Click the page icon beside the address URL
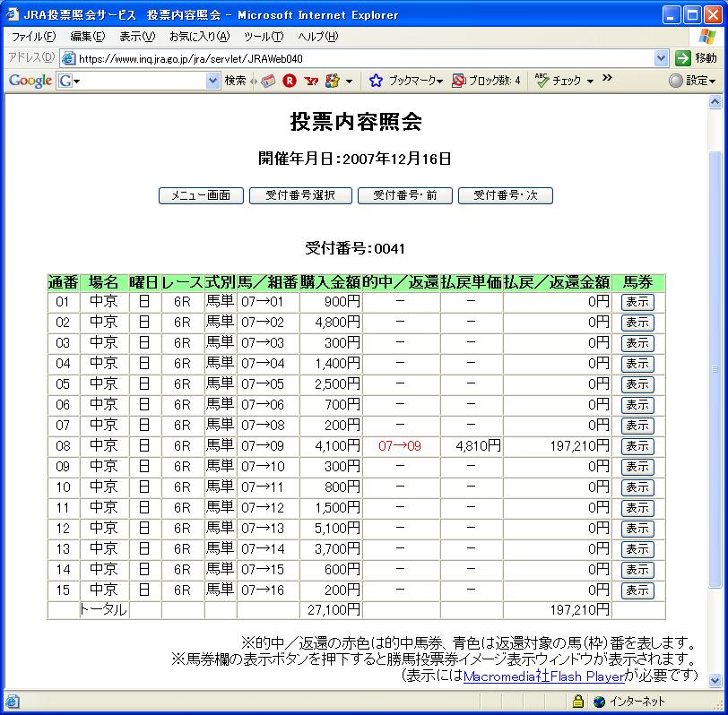 pos(69,58)
